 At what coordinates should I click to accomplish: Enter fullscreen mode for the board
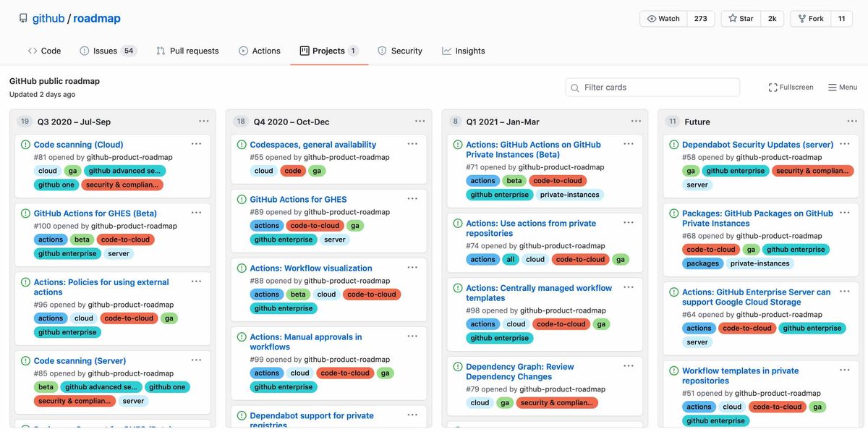(791, 88)
